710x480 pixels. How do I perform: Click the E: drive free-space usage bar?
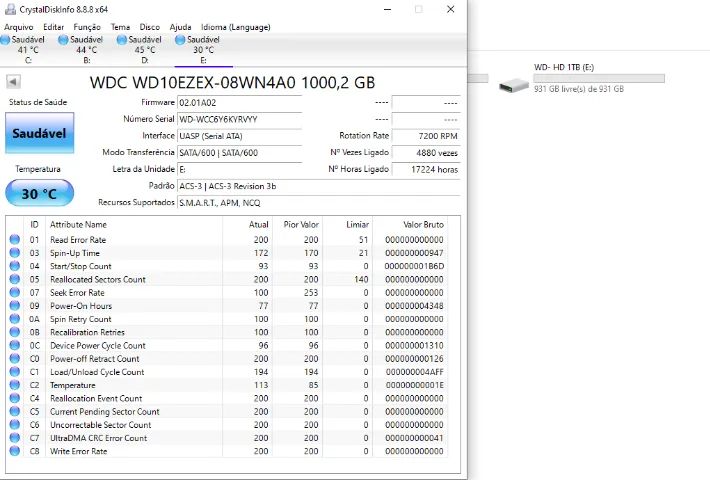coord(599,79)
